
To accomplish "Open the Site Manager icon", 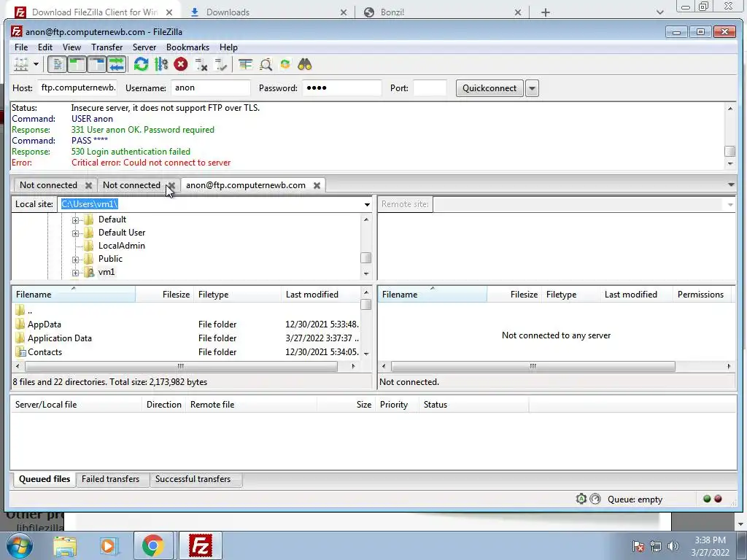I will 21,64.
